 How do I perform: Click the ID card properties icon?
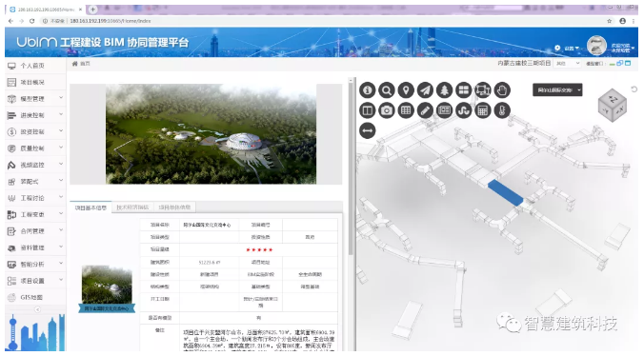(444, 110)
